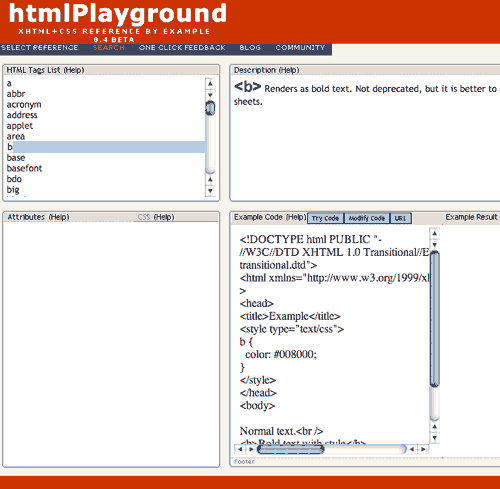Open the SELECT REFERENCE menu
This screenshot has height=489, width=500.
pyautogui.click(x=40, y=48)
